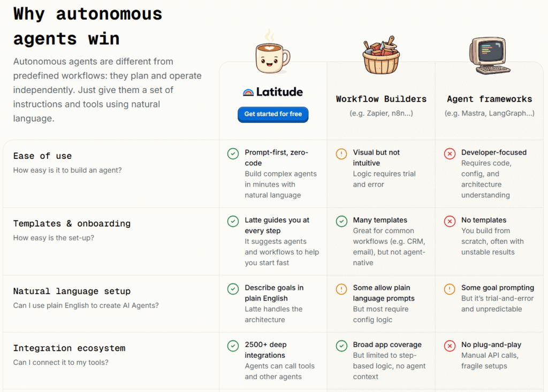
Task: Click green check beside 2500+ deep integrations
Action: click(x=233, y=346)
